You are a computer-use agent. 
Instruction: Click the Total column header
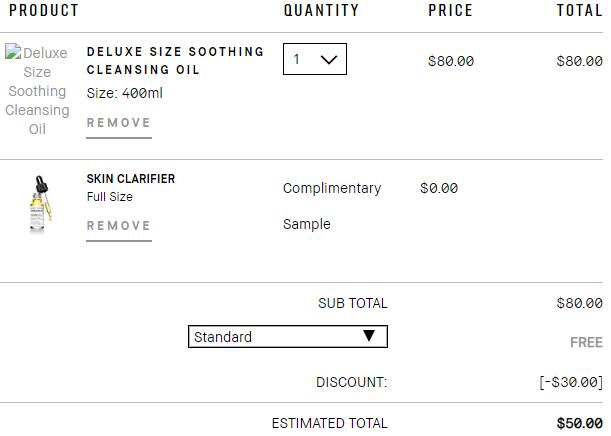(x=579, y=10)
